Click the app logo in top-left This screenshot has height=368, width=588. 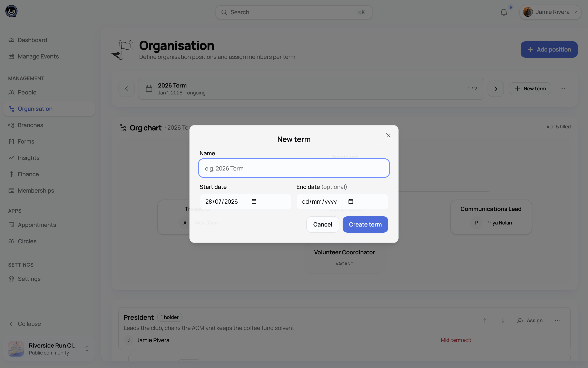click(11, 11)
